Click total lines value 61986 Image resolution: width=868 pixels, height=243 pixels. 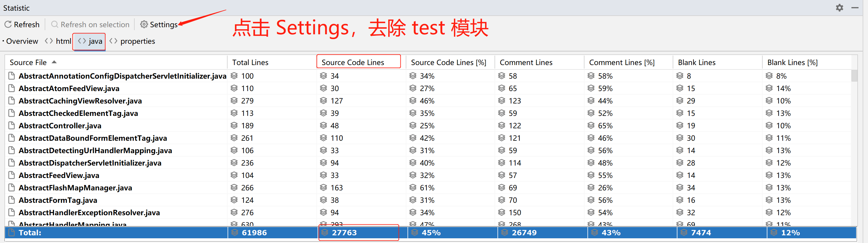(x=255, y=233)
